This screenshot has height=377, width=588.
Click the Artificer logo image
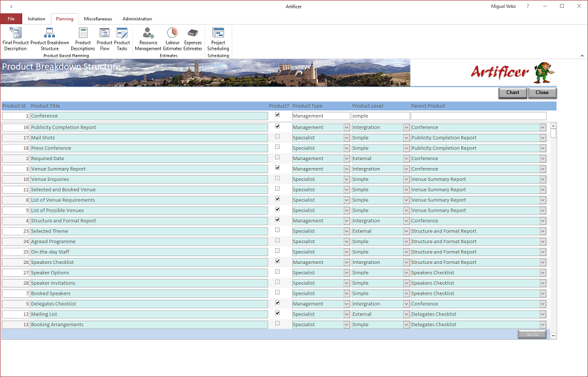pyautogui.click(x=513, y=73)
